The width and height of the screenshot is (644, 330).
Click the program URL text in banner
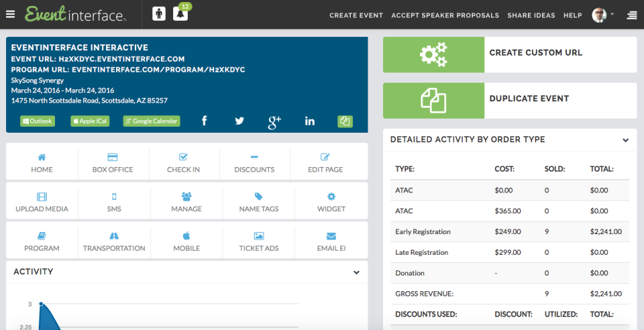(128, 69)
